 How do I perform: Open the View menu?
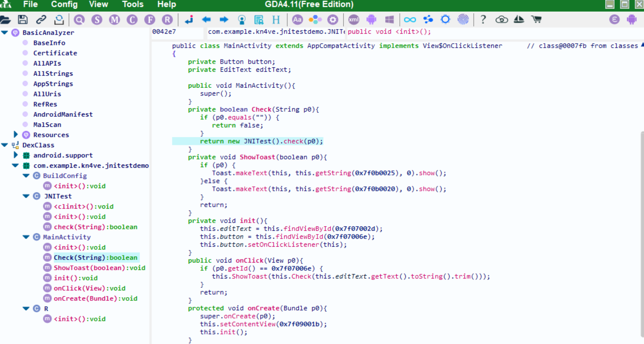point(99,5)
